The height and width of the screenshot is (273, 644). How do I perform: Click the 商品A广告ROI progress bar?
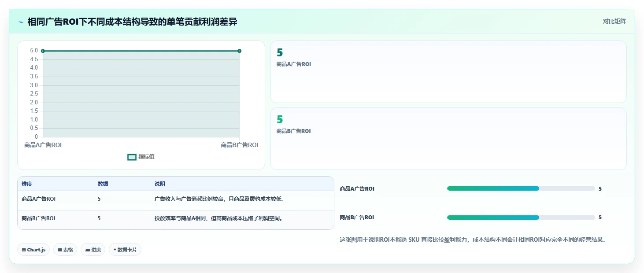521,188
